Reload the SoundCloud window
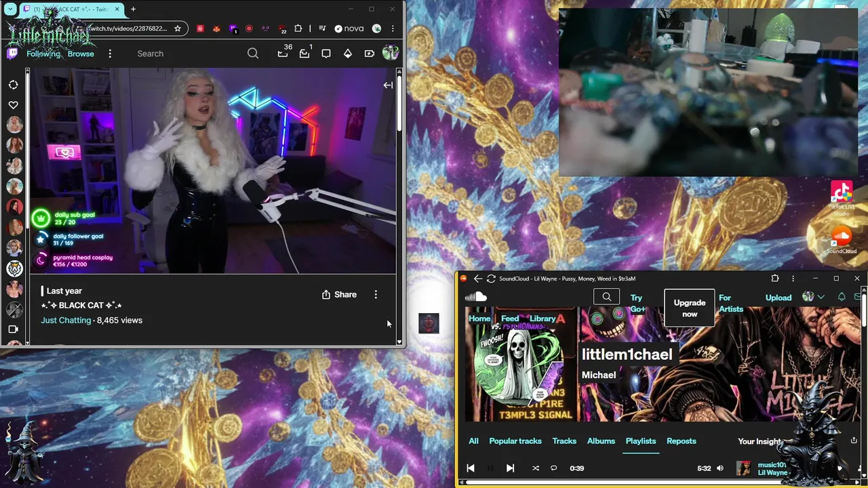Viewport: 868px width, 488px height. point(491,279)
